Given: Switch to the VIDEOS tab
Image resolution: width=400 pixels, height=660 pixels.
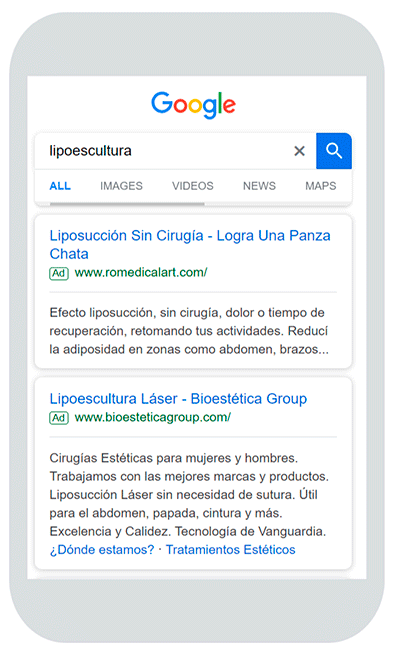Looking at the screenshot, I should tap(193, 186).
